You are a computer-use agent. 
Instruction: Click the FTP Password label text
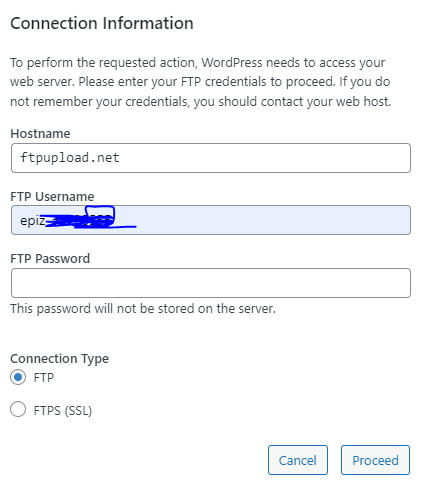pos(50,259)
